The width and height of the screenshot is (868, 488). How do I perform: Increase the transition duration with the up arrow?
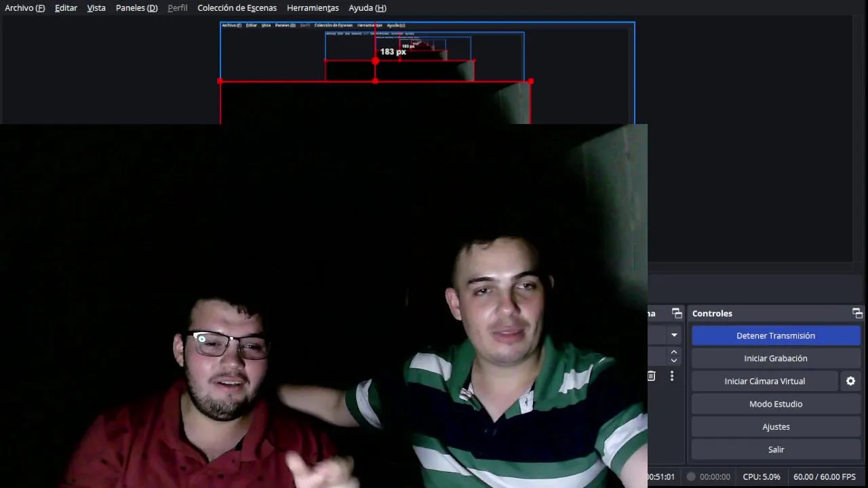point(674,352)
